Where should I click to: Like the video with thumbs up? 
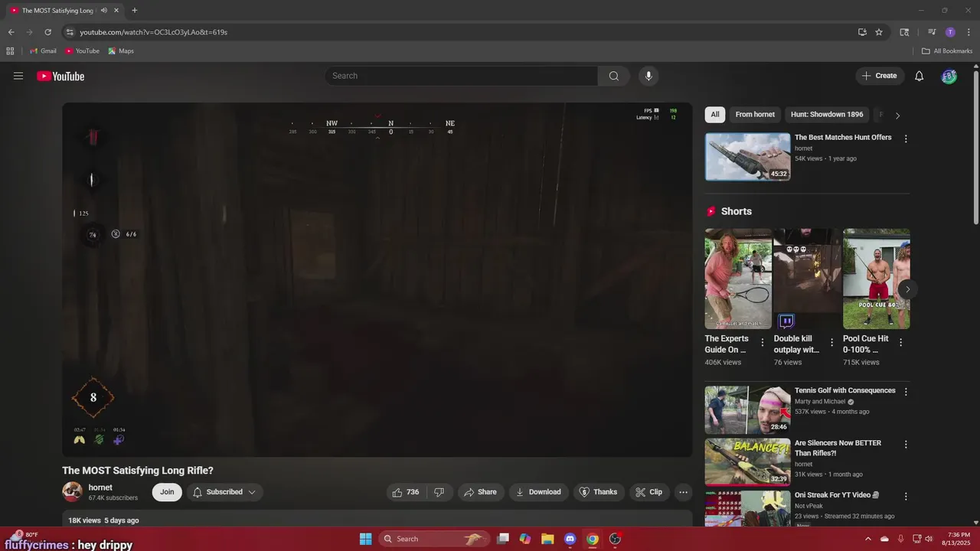[x=405, y=492]
